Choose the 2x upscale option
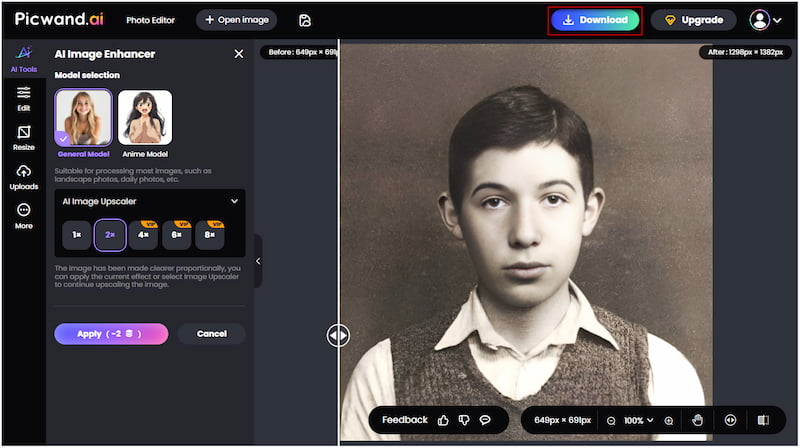This screenshot has height=448, width=800. tap(110, 235)
